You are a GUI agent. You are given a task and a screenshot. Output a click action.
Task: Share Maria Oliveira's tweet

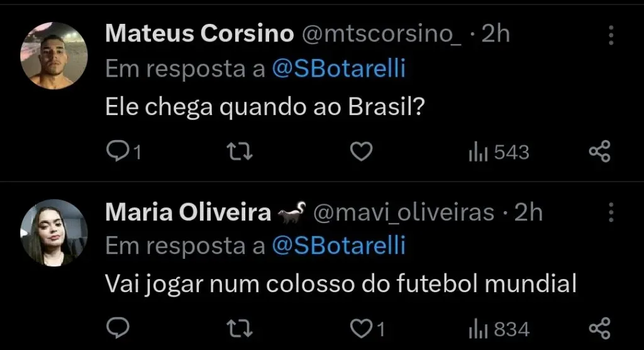tap(599, 328)
